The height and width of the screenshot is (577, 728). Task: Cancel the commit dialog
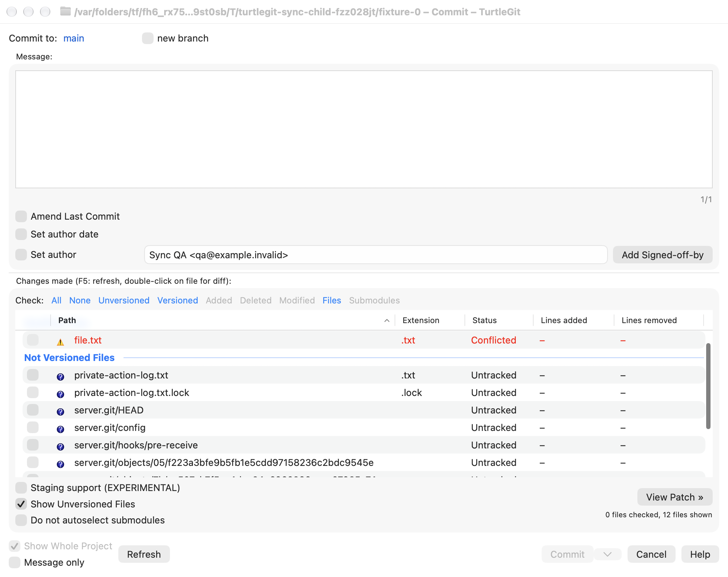[x=651, y=554]
